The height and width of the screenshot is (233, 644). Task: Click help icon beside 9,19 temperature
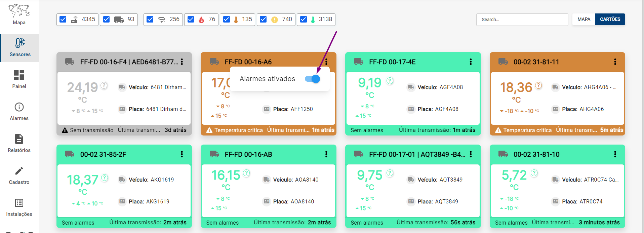pyautogui.click(x=390, y=81)
